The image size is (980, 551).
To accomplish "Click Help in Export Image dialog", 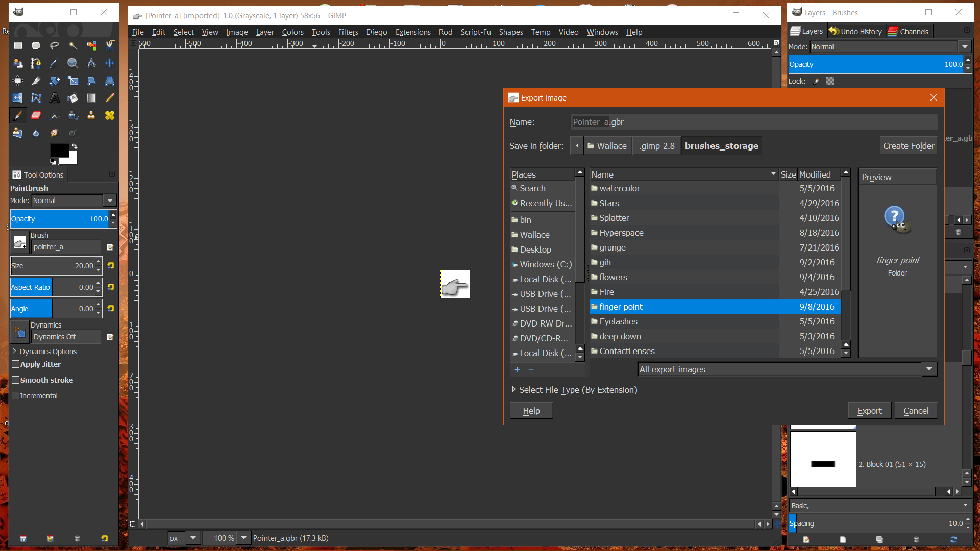I will coord(531,411).
